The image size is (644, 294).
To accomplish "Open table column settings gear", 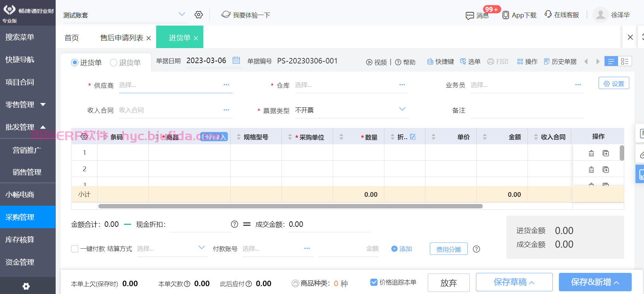I will (84, 136).
